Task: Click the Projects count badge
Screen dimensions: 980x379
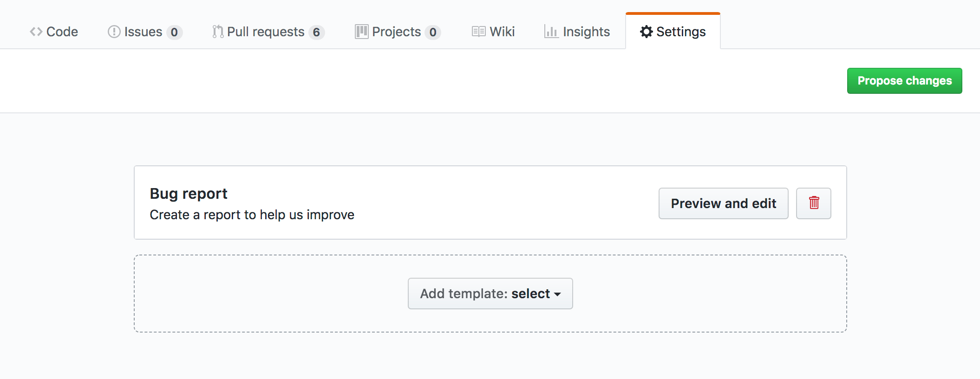Action: coord(432,32)
